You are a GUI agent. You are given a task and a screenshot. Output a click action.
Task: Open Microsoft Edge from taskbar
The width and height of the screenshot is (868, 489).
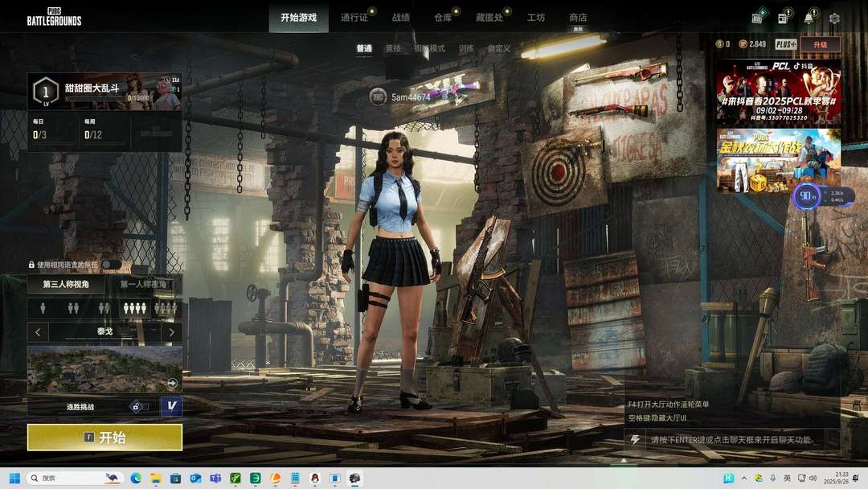[x=136, y=478]
